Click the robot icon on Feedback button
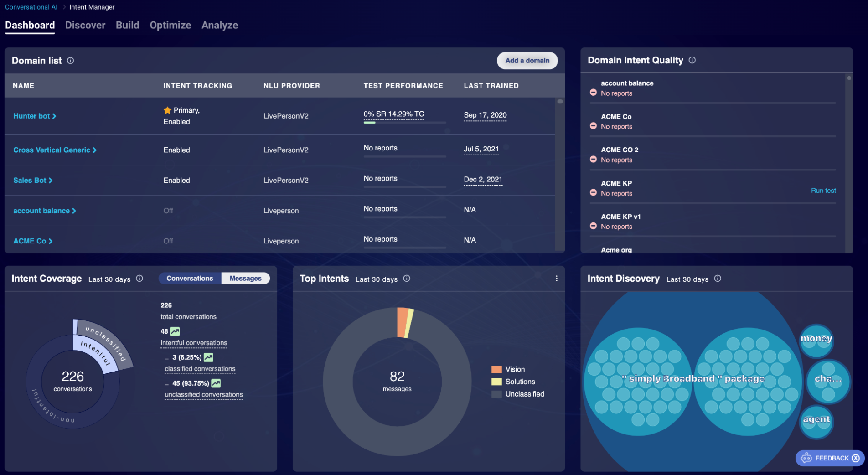Screen dimensions: 868x475 point(806,458)
